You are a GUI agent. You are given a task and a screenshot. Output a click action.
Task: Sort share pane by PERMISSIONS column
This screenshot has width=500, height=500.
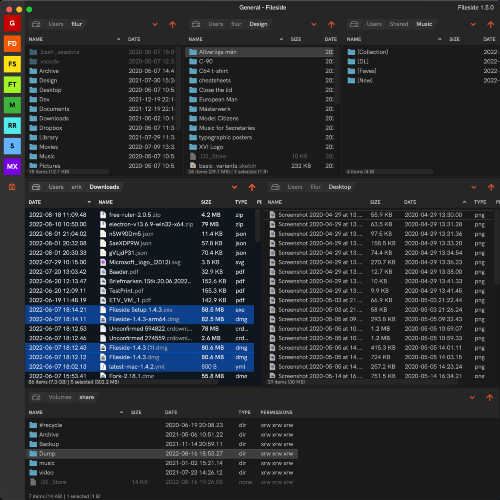(x=276, y=412)
